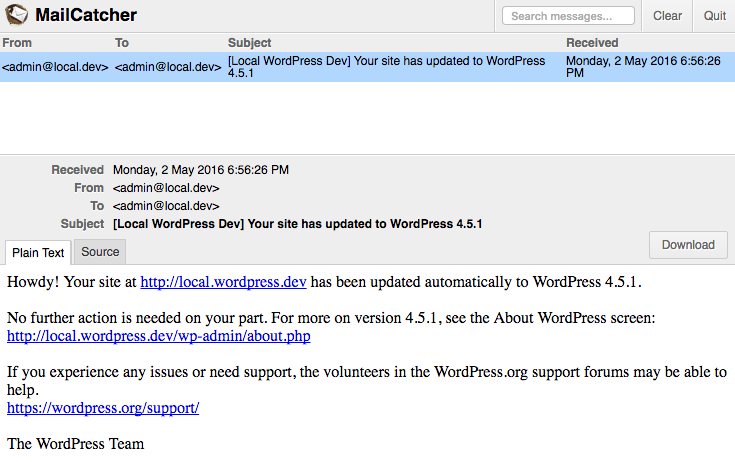Image resolution: width=735 pixels, height=462 pixels.
Task: Download the selected email message
Action: pos(688,245)
